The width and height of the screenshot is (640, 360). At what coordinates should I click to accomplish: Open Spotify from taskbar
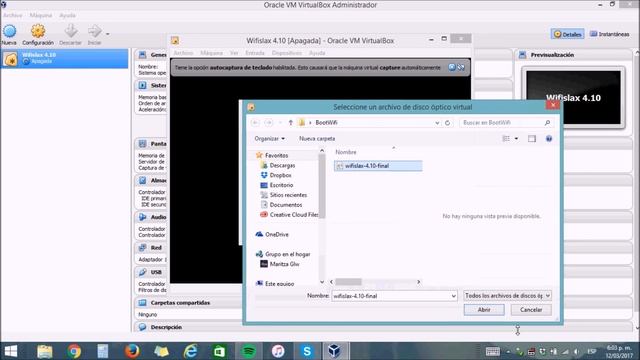(x=249, y=351)
